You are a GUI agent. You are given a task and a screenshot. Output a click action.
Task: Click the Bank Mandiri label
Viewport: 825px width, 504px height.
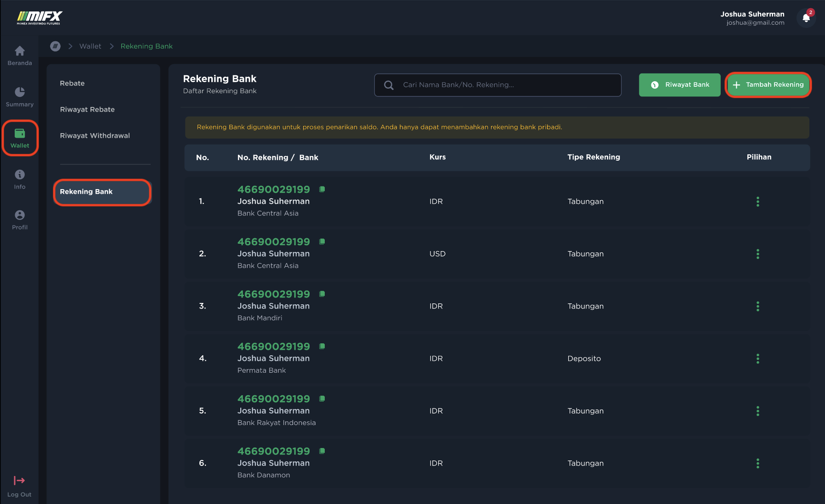pyautogui.click(x=260, y=318)
